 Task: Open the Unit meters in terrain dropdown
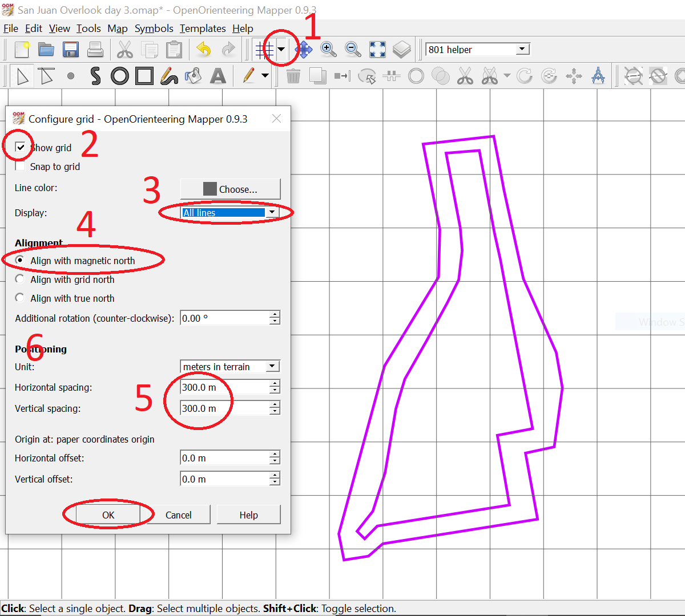pos(229,367)
